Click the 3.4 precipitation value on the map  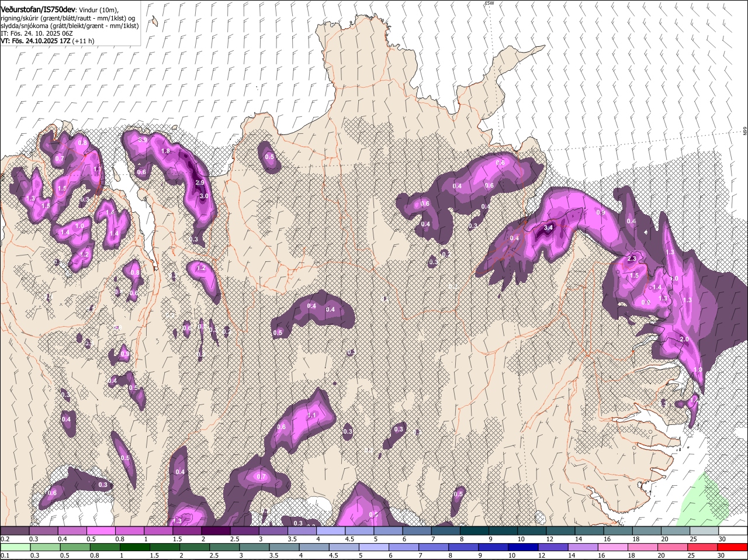[x=548, y=227]
